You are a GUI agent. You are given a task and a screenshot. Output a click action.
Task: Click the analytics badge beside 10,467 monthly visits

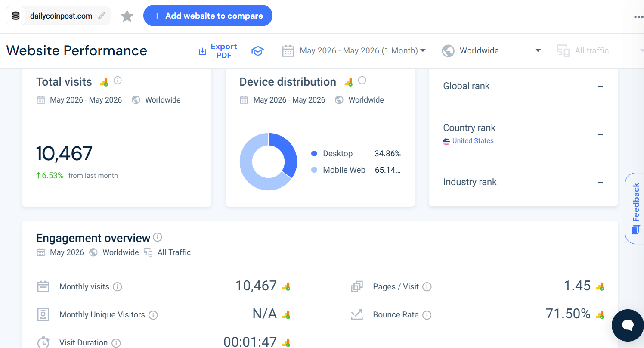(x=286, y=286)
